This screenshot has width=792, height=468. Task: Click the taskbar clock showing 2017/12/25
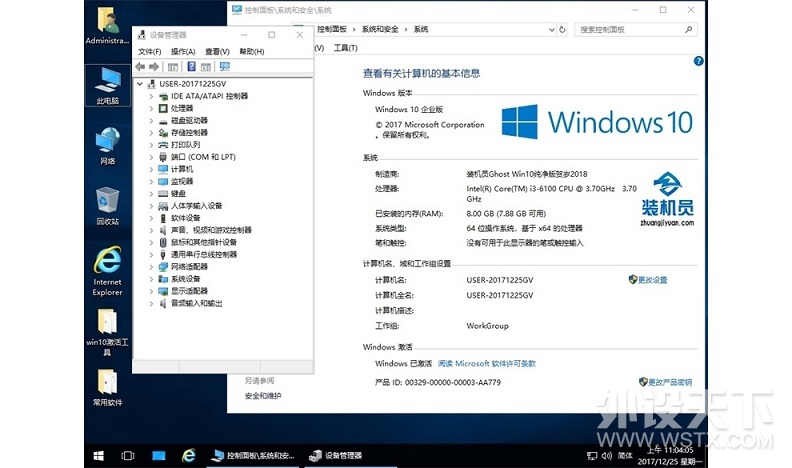pyautogui.click(x=670, y=456)
